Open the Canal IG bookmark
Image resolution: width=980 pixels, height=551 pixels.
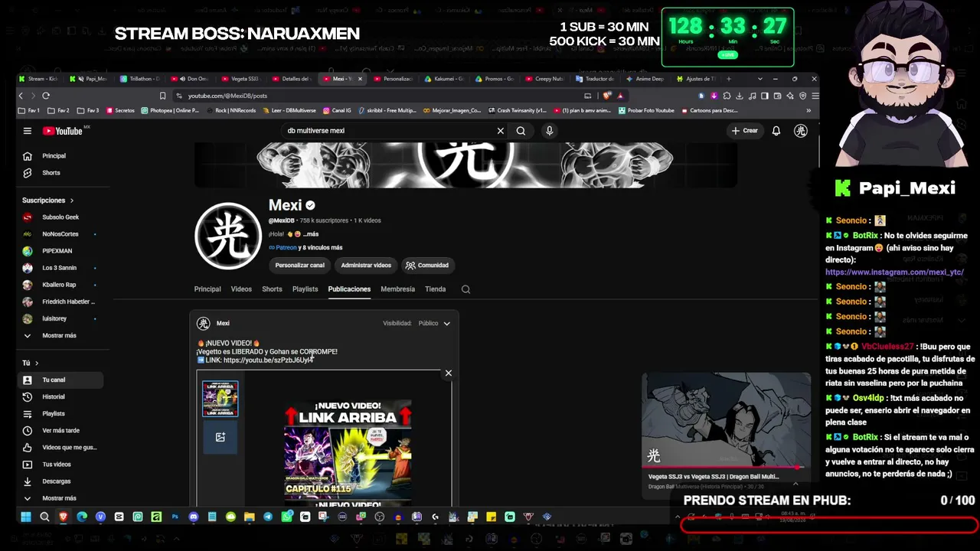point(336,111)
